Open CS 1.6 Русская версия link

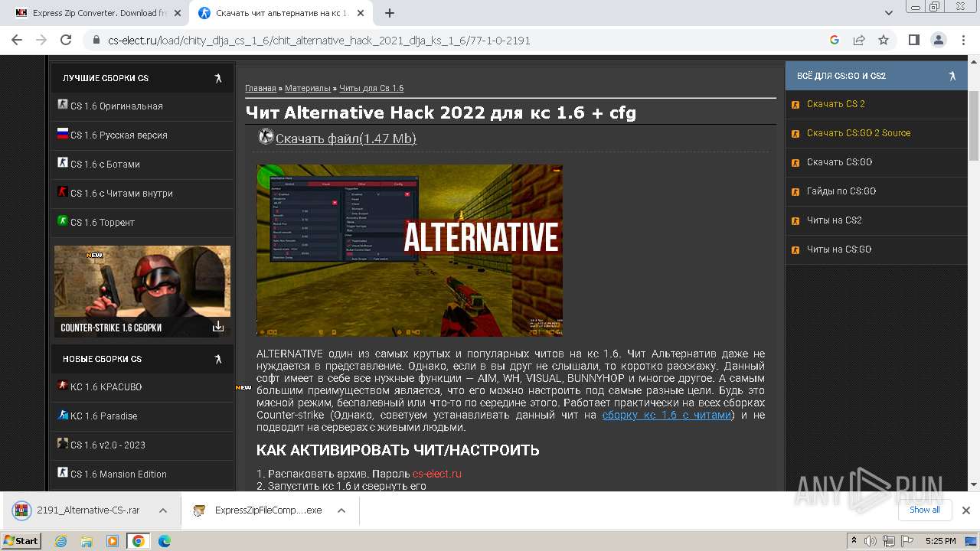pos(119,135)
